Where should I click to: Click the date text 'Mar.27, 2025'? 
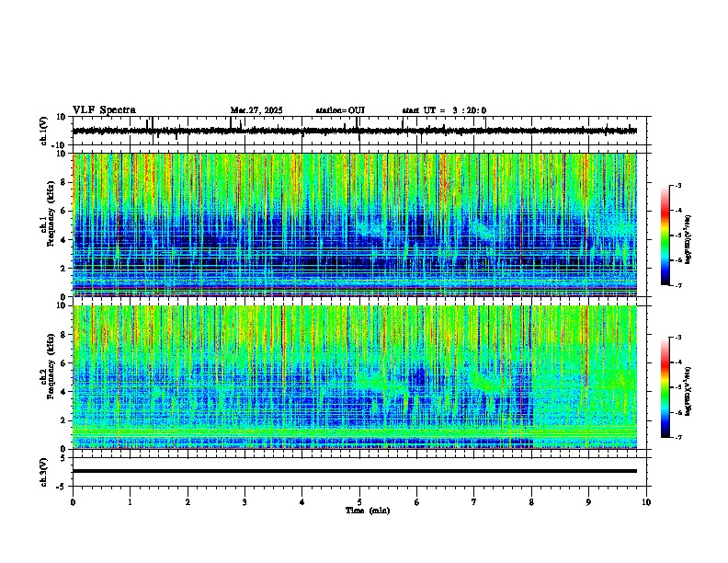coord(256,110)
